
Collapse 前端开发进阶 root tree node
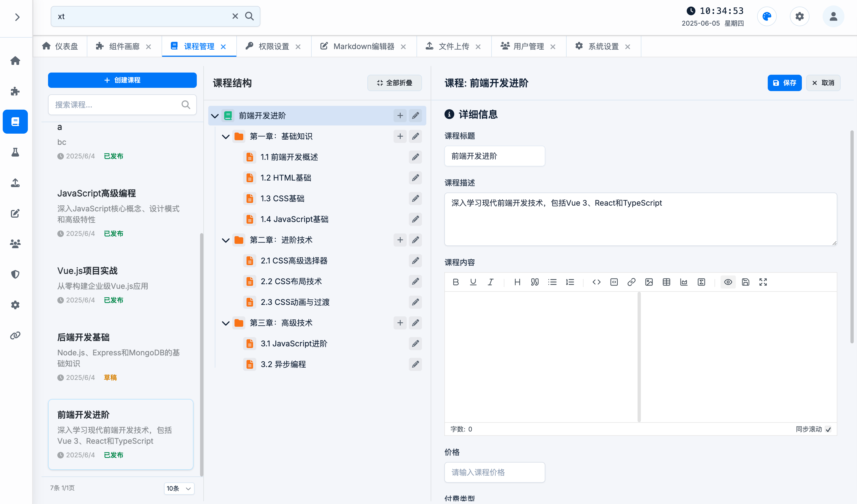pyautogui.click(x=215, y=116)
